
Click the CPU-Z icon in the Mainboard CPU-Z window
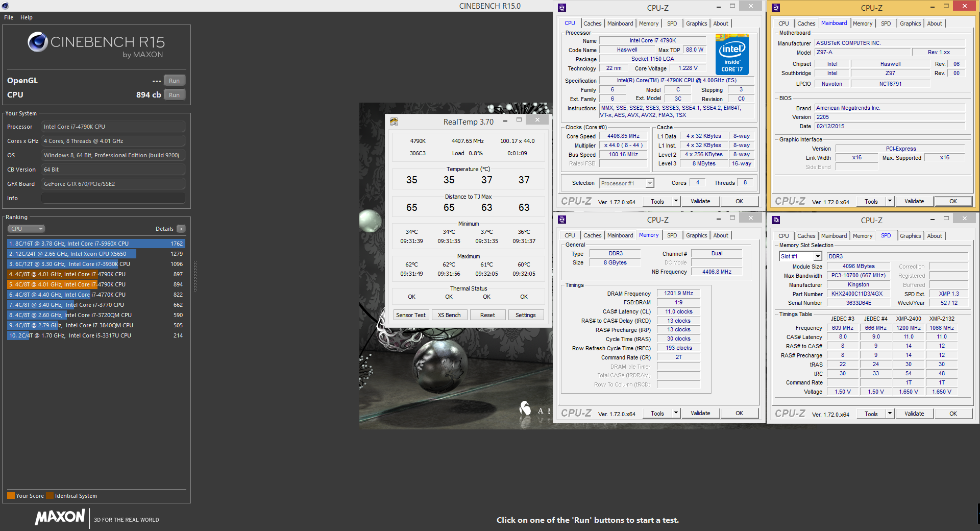776,8
